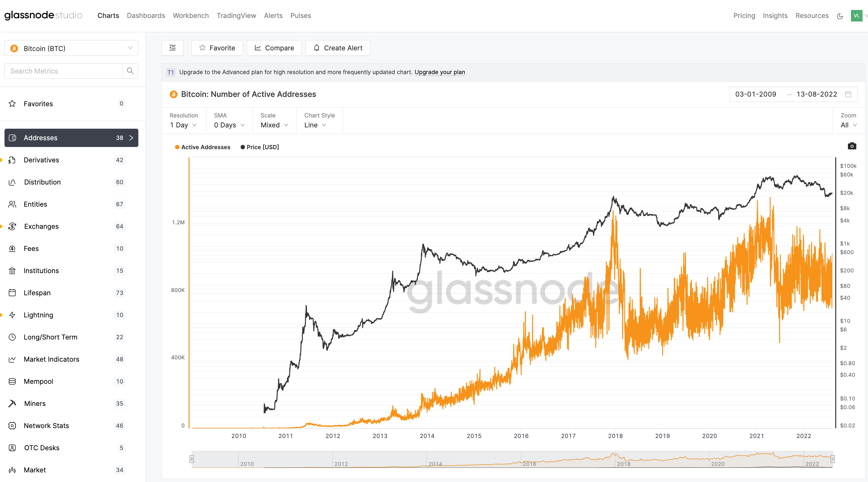
Task: Toggle Price [USD] series in legend
Action: [260, 147]
